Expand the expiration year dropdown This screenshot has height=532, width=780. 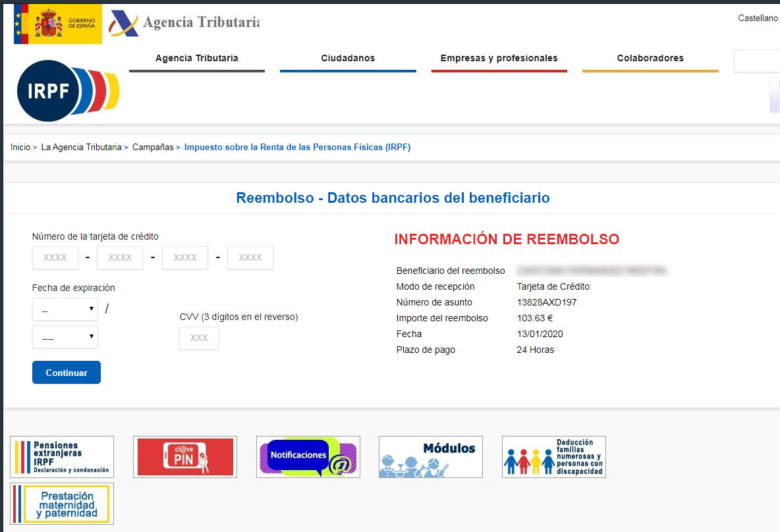coord(65,337)
